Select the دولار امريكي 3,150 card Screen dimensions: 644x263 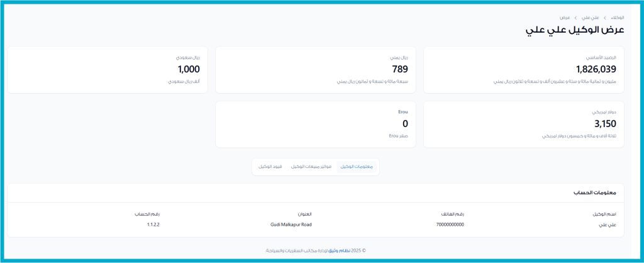point(523,124)
